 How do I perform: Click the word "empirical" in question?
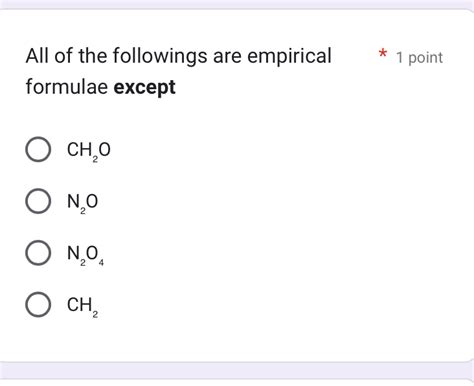289,56
